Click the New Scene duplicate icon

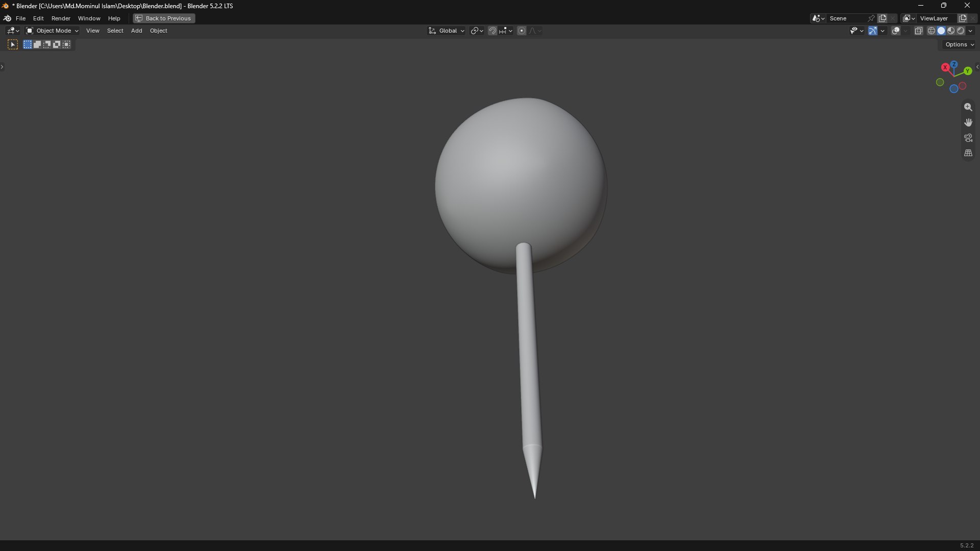(883, 18)
